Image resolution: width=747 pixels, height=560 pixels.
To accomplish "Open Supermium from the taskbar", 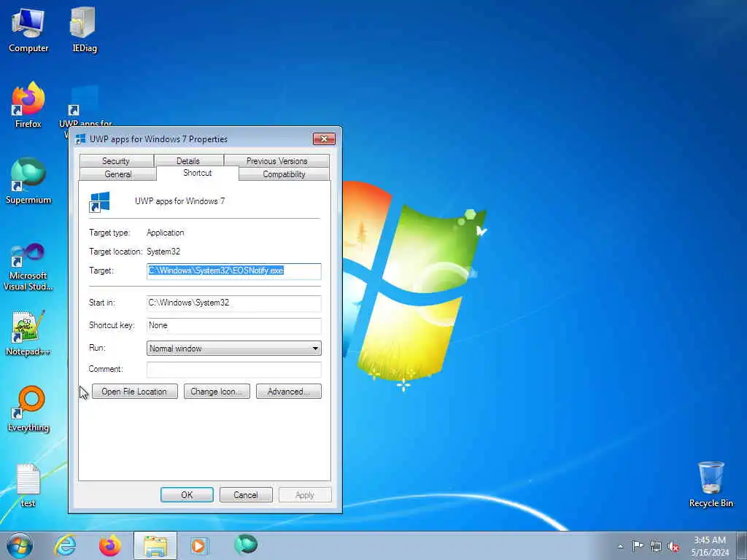I will [246, 544].
